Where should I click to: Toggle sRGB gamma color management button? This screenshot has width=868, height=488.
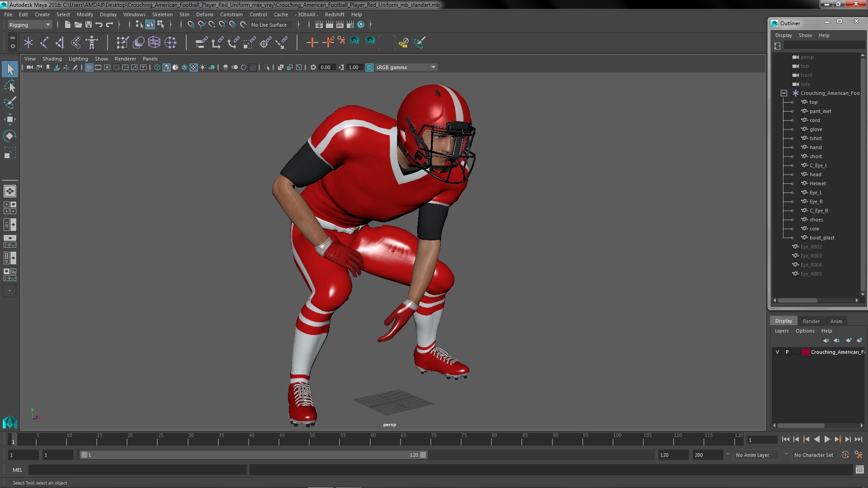click(369, 67)
